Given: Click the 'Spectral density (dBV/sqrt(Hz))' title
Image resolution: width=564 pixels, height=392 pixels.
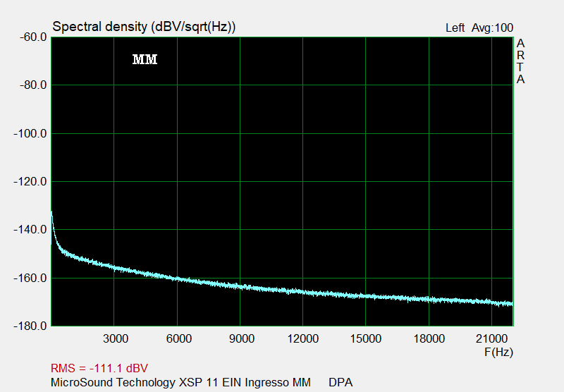Looking at the screenshot, I should [x=144, y=27].
